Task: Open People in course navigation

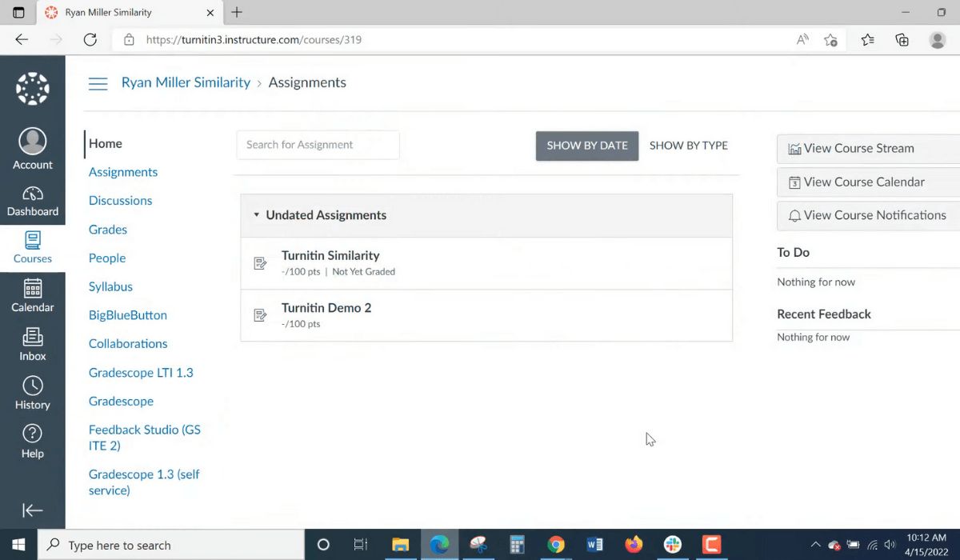Action: click(107, 258)
